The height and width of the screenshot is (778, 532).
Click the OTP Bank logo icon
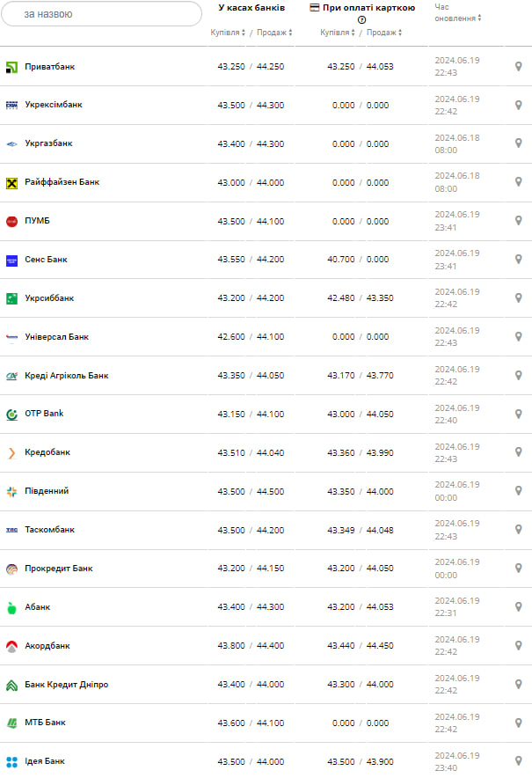point(11,414)
